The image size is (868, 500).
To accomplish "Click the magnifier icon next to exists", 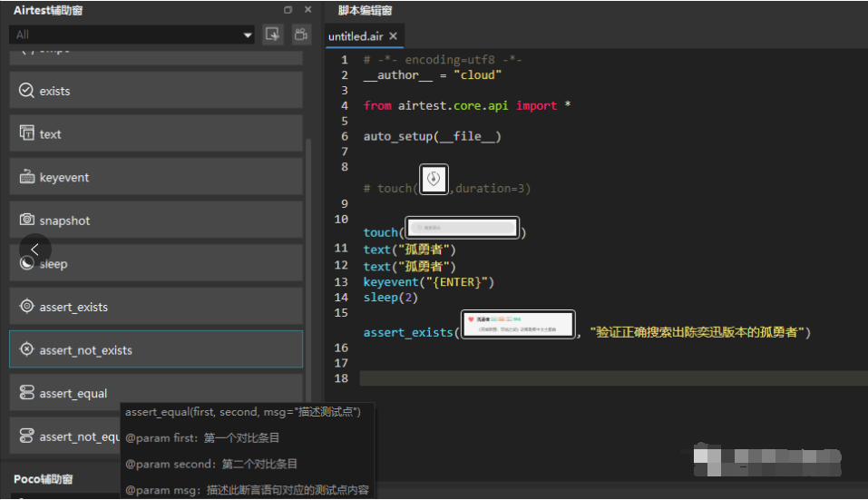I will (x=26, y=90).
